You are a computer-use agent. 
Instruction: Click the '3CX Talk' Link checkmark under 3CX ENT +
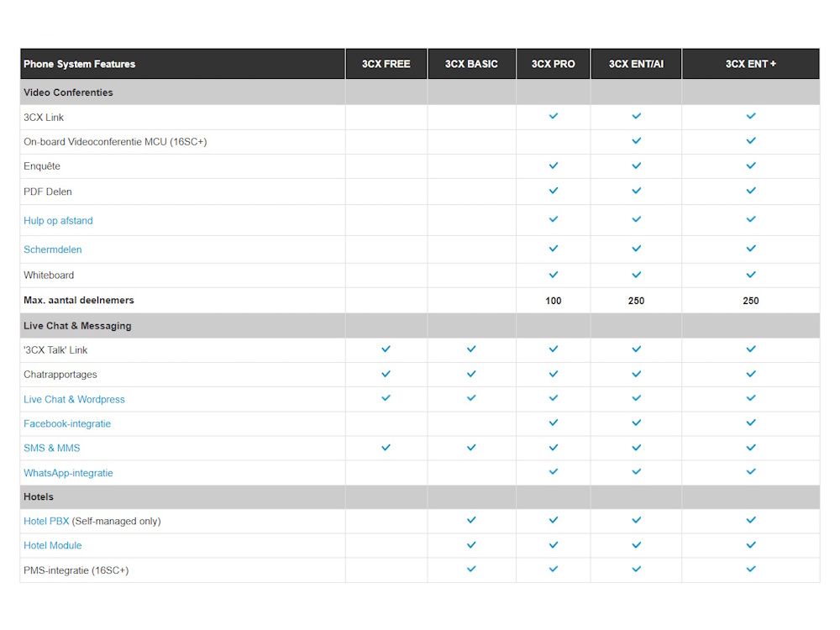point(751,349)
